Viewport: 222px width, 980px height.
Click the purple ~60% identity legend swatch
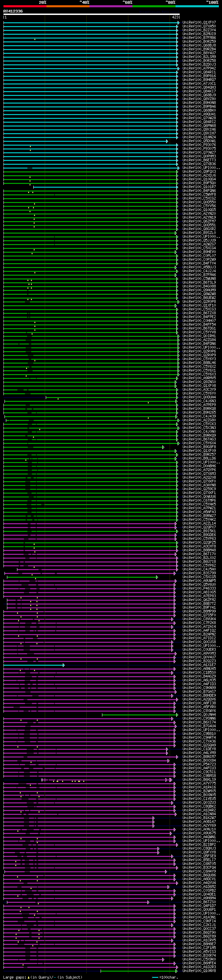(111, 6)
